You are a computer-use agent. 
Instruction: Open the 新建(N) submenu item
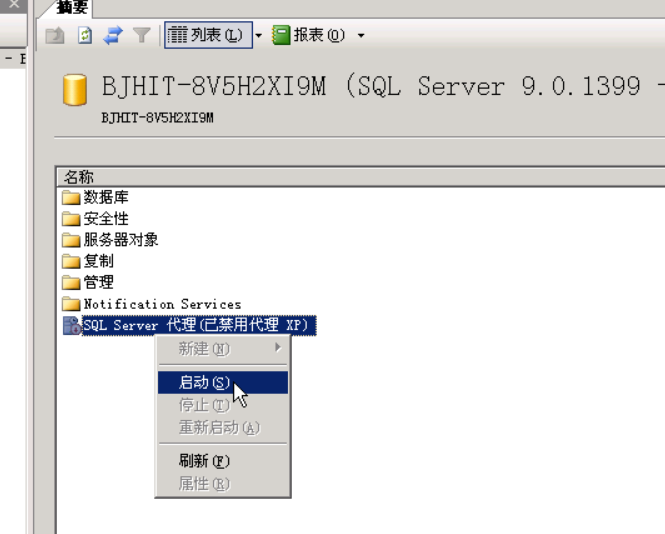223,349
